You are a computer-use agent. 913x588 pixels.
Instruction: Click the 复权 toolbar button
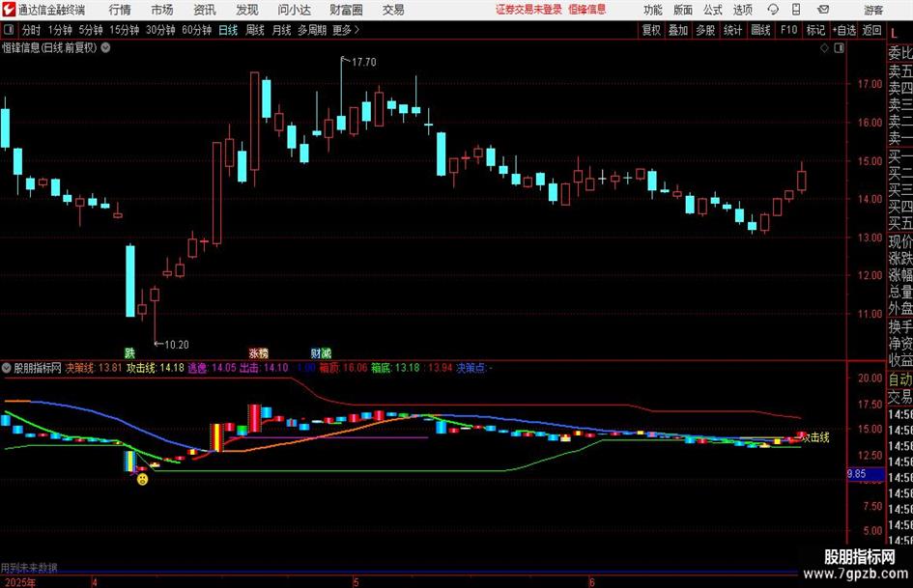click(x=651, y=30)
